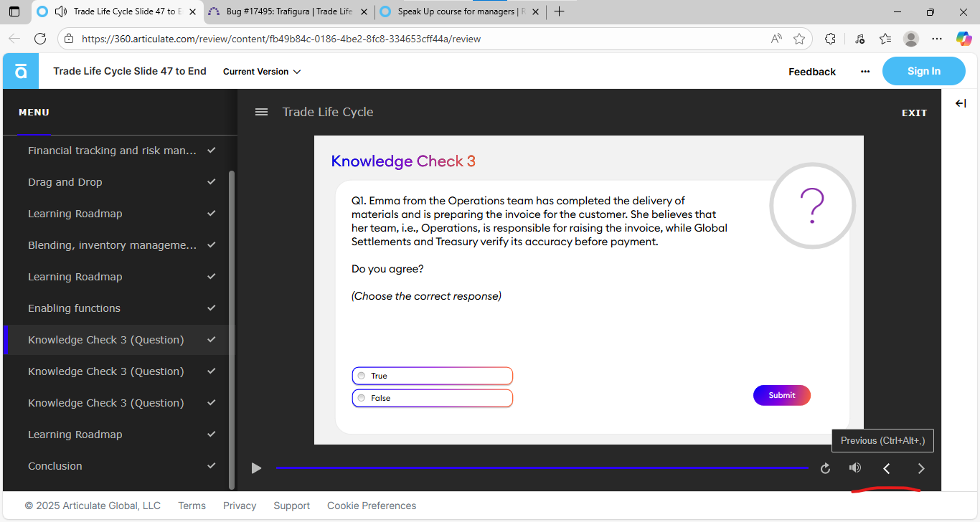Click the slide progress seekbar
The image size is (980, 522).
[x=542, y=468]
